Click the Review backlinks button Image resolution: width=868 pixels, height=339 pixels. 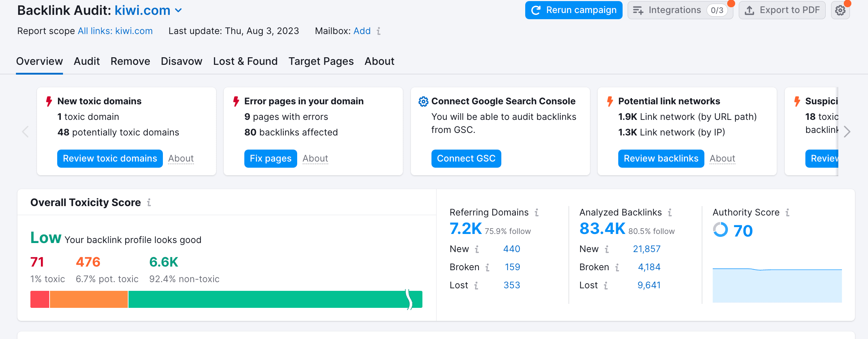[x=661, y=159]
